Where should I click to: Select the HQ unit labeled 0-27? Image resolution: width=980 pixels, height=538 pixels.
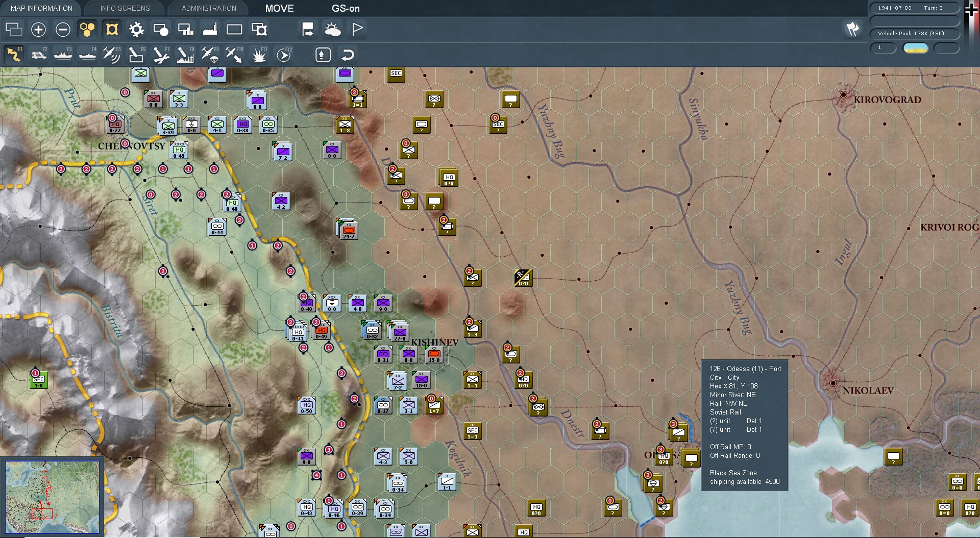[x=115, y=124]
